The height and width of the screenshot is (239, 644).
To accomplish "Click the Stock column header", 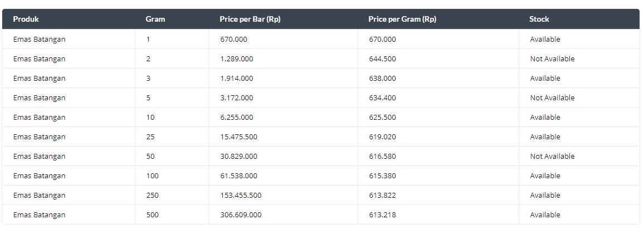I will (x=539, y=19).
